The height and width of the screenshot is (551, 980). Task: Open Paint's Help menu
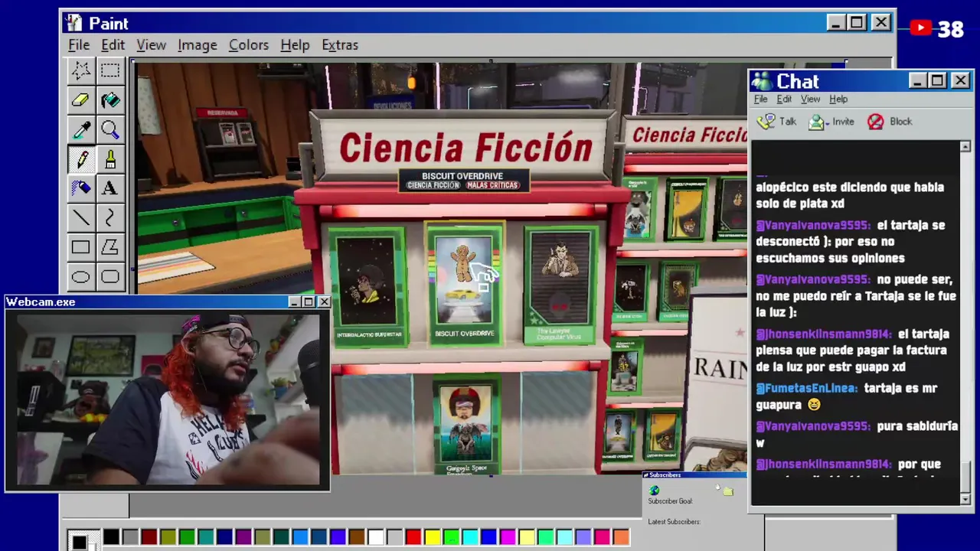pyautogui.click(x=295, y=45)
